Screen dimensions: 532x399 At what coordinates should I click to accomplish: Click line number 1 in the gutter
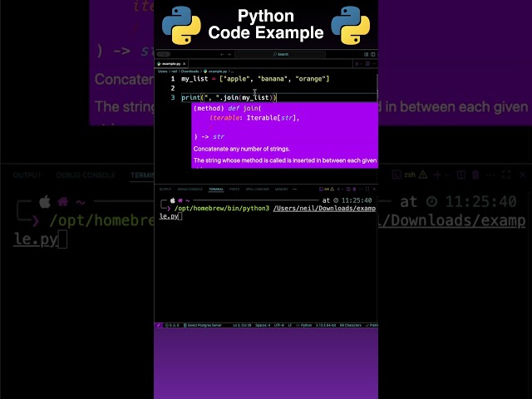click(173, 79)
